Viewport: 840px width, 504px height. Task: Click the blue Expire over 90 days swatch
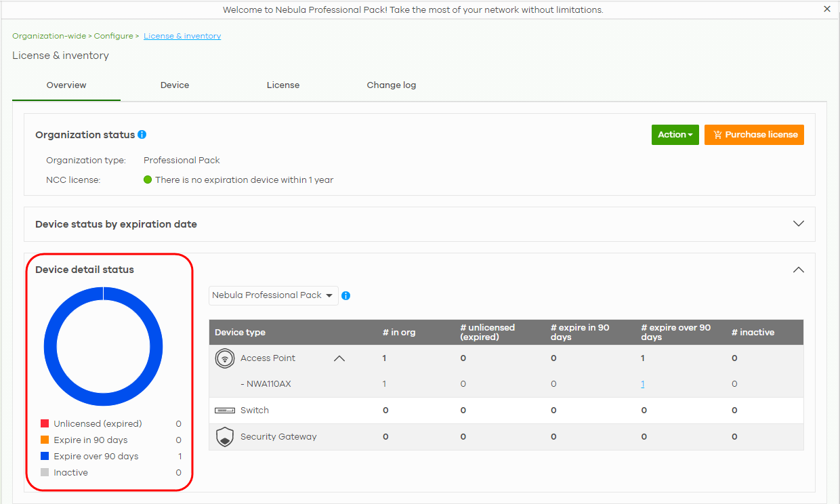(45, 456)
